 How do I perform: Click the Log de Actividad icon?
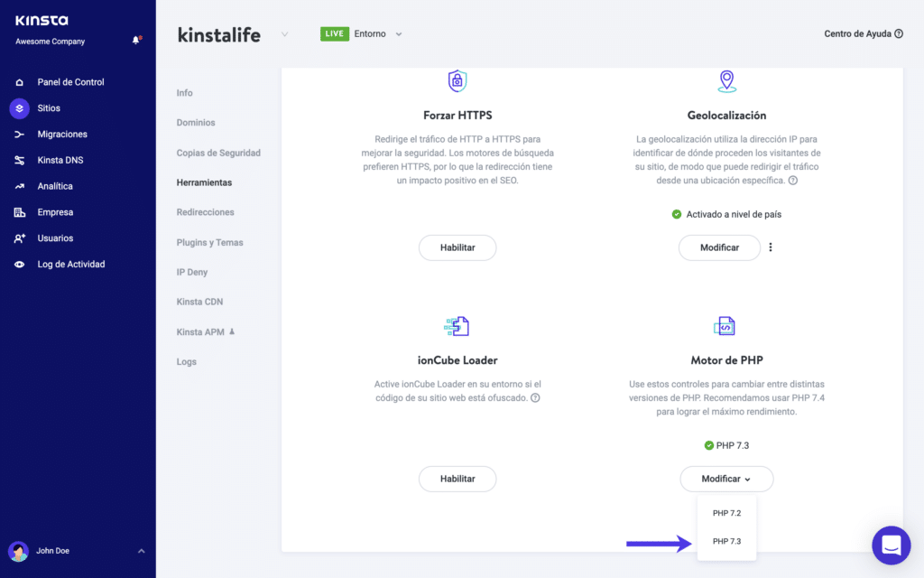18,264
